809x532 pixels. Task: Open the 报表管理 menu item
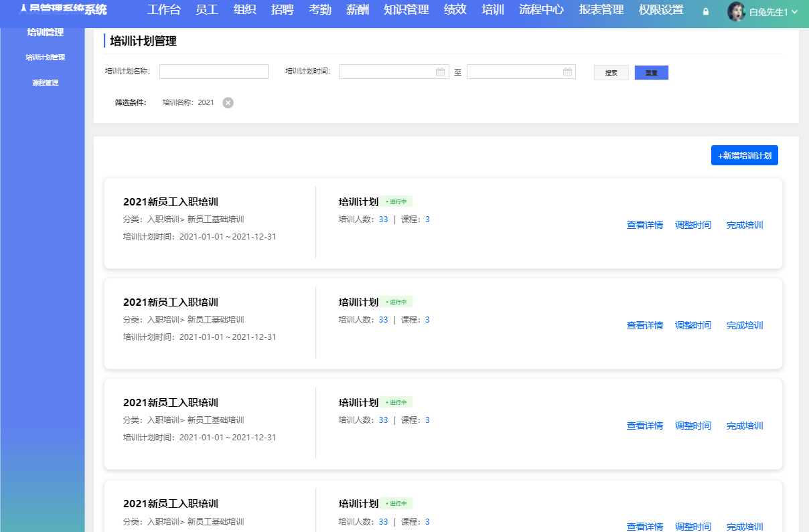[601, 10]
